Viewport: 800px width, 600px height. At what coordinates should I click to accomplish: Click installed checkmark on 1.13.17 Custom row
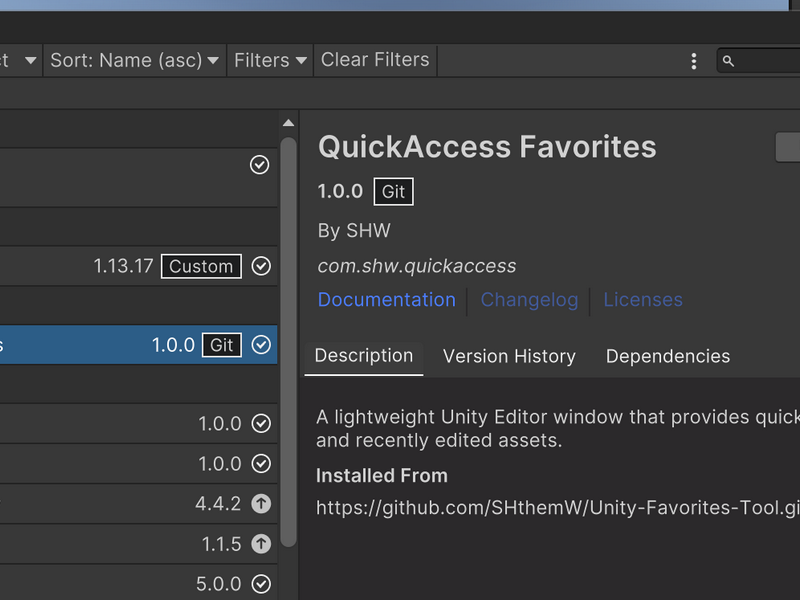pos(261,266)
